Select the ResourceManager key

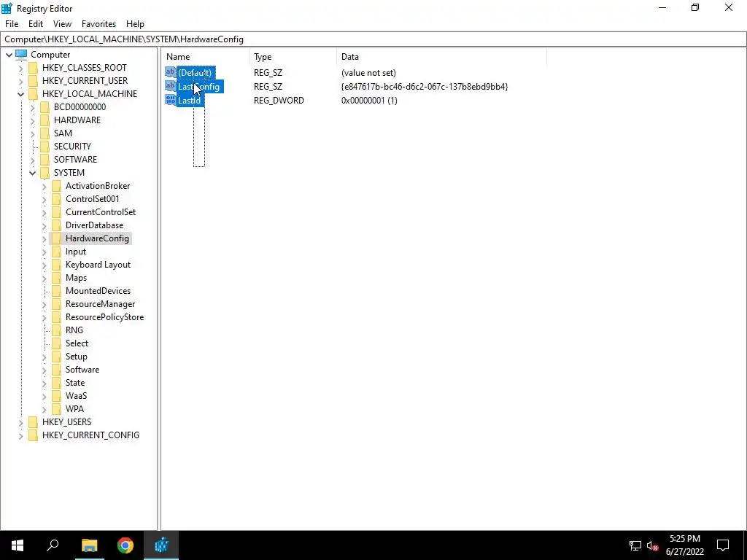pyautogui.click(x=101, y=304)
